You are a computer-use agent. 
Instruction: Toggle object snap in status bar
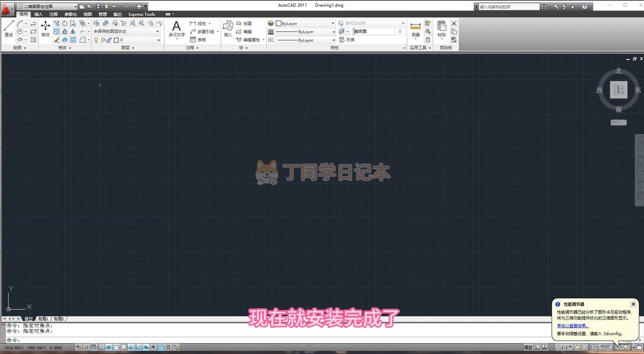(x=116, y=347)
